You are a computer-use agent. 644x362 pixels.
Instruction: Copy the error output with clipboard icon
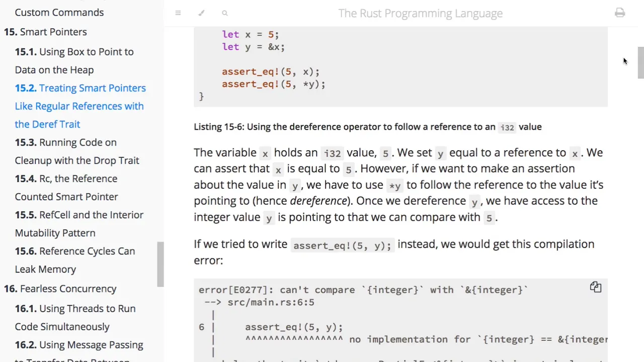pos(596,287)
